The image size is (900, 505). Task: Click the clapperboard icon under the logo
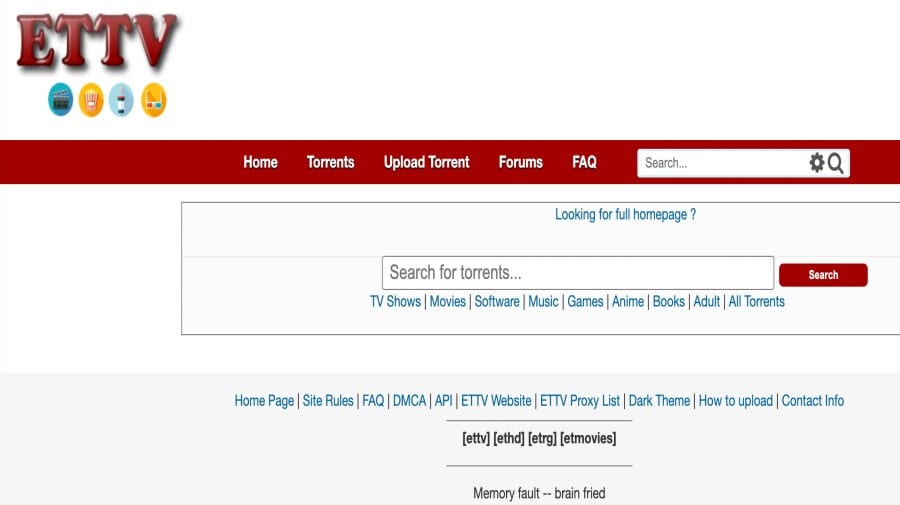pyautogui.click(x=60, y=99)
